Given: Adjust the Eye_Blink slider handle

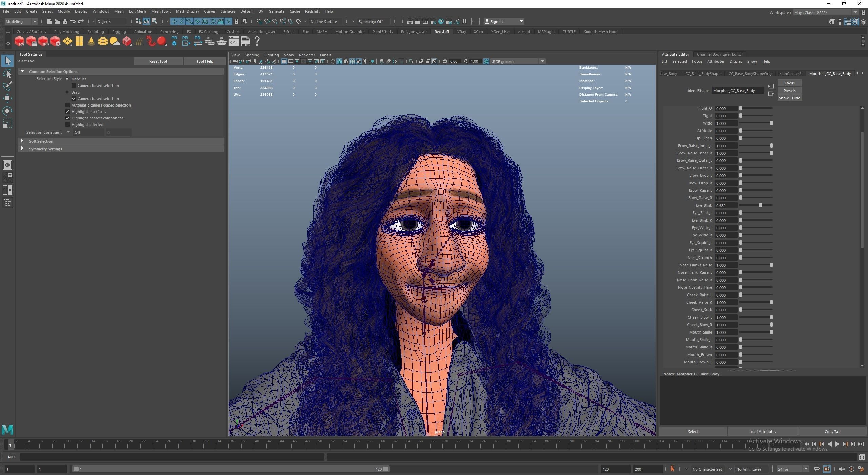Looking at the screenshot, I should 761,205.
